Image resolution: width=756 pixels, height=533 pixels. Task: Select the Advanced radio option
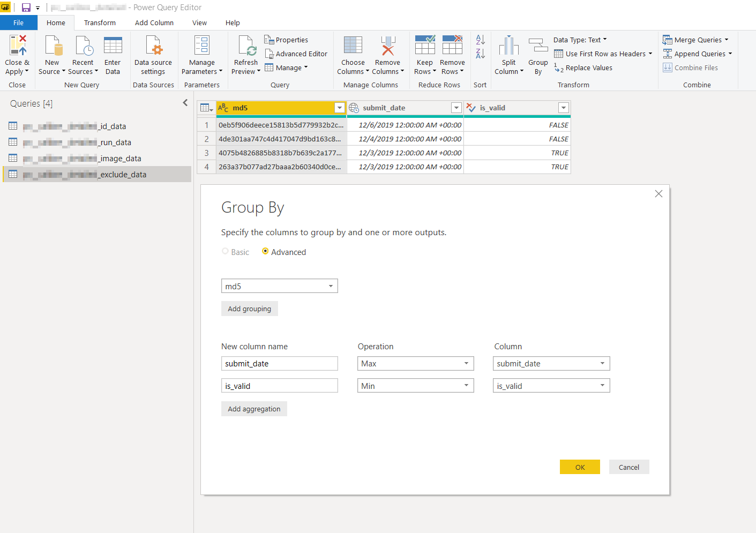coord(265,251)
